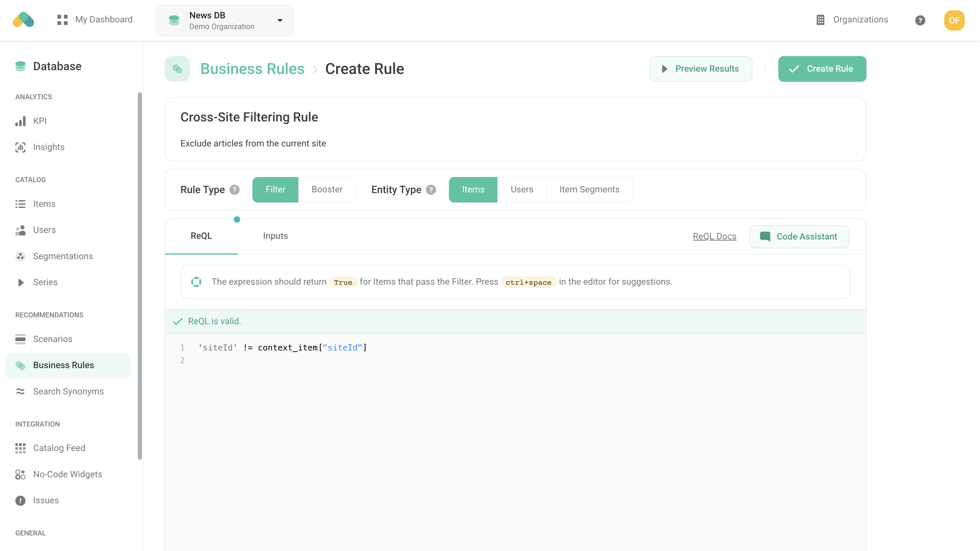Click the lifebuoy hint icon
Viewport: 980px width, 551px height.
(x=196, y=282)
